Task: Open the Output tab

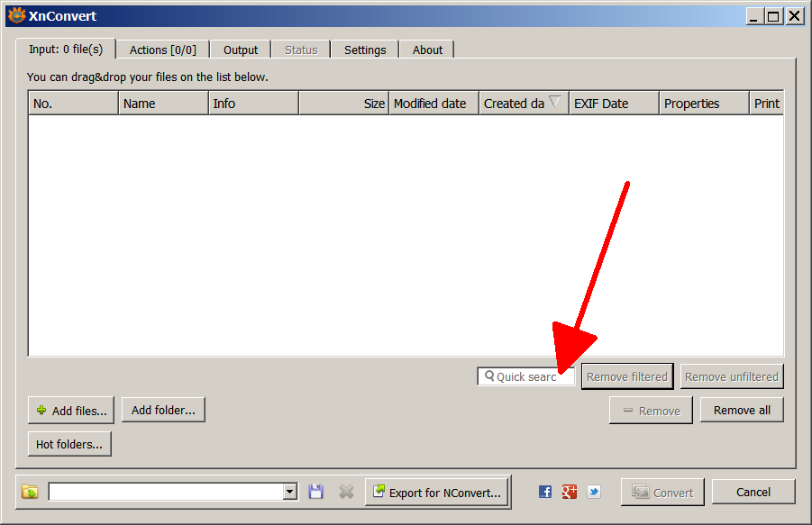Action: click(x=241, y=50)
